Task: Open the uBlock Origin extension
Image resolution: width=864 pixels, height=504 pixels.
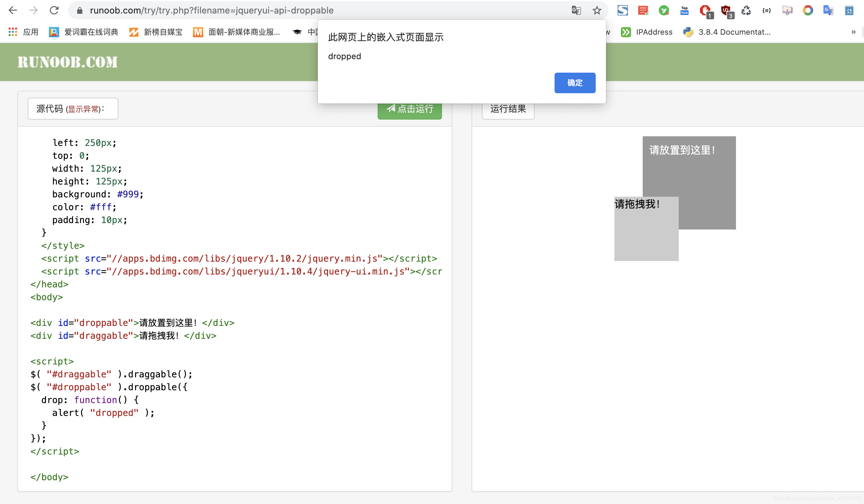Action: click(726, 10)
